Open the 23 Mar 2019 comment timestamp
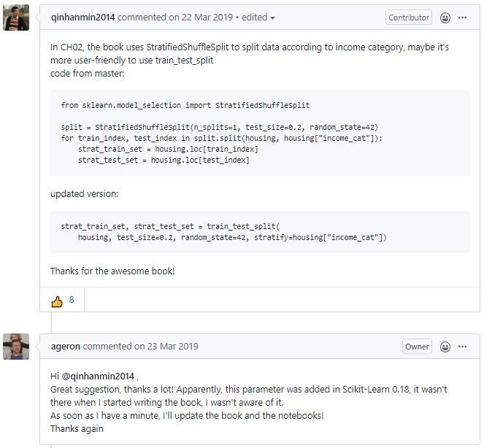484x448 pixels. [x=173, y=347]
